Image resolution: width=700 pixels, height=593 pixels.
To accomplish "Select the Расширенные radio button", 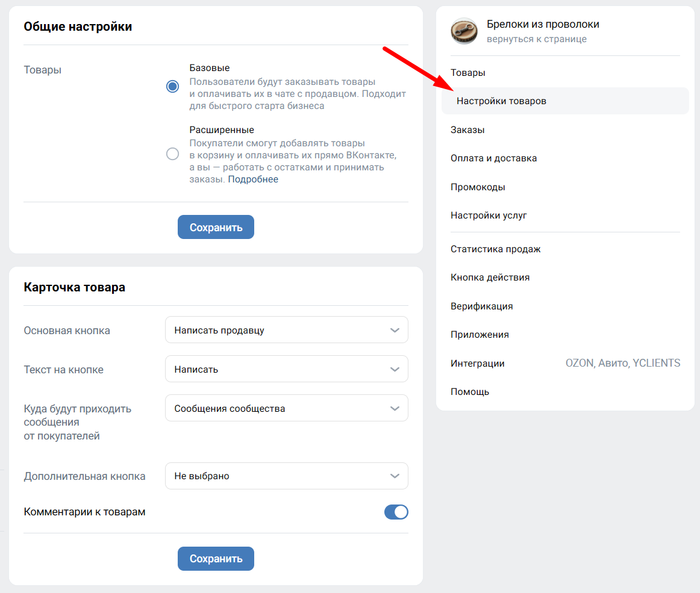I will pyautogui.click(x=173, y=154).
